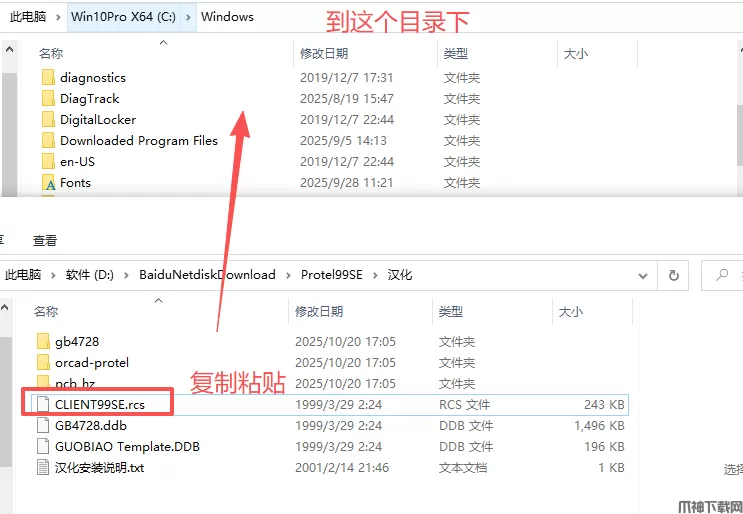Image resolution: width=743 pixels, height=514 pixels.
Task: Select the GB4728.ddb file icon
Action: click(x=43, y=425)
